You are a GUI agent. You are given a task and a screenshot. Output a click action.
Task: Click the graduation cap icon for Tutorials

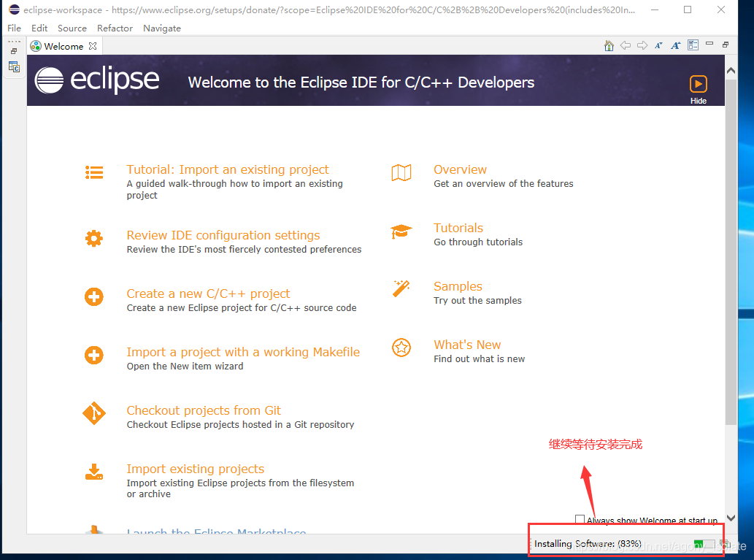pos(401,231)
